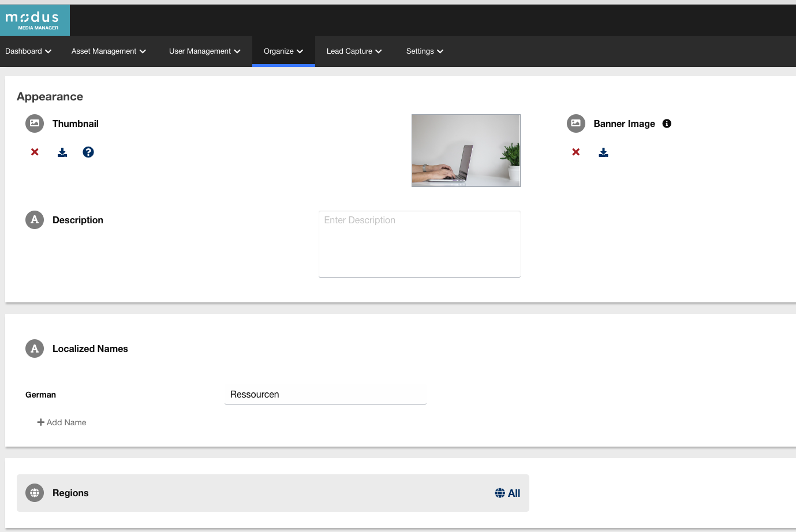Open the Lead Capture menu
Viewport: 796px width, 532px height.
point(354,51)
